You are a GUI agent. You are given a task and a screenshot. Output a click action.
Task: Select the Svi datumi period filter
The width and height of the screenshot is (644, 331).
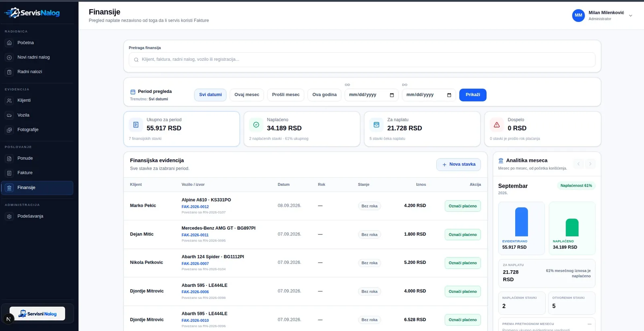pos(211,95)
